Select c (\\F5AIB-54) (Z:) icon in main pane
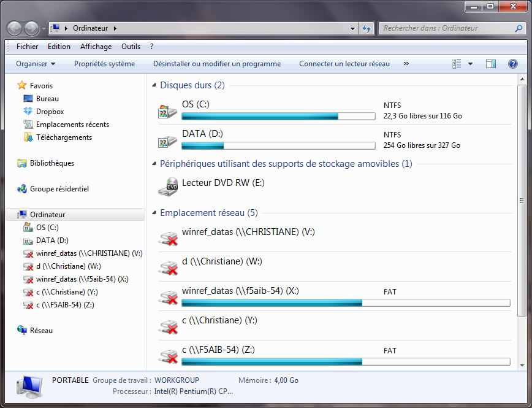The width and height of the screenshot is (532, 408). click(x=169, y=356)
